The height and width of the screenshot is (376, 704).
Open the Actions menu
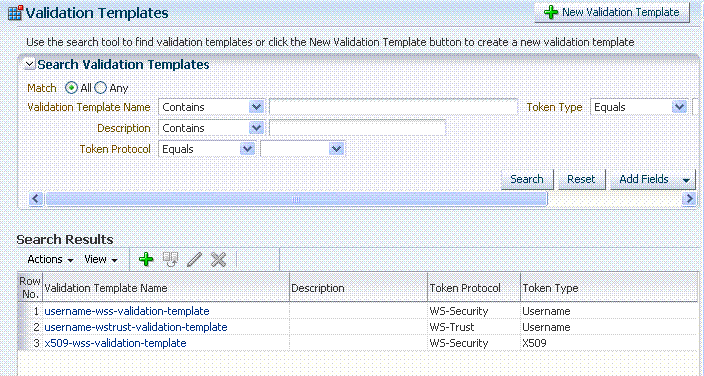(50, 259)
